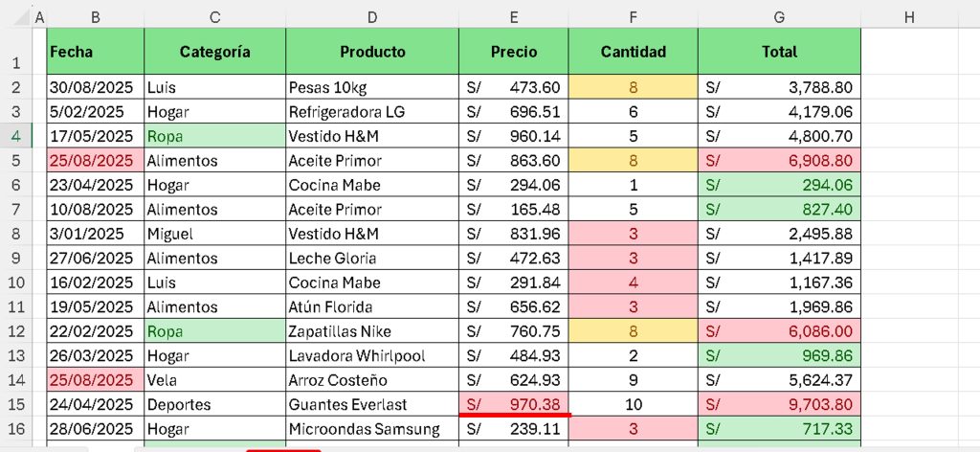
Task: Select column E header
Action: click(514, 17)
